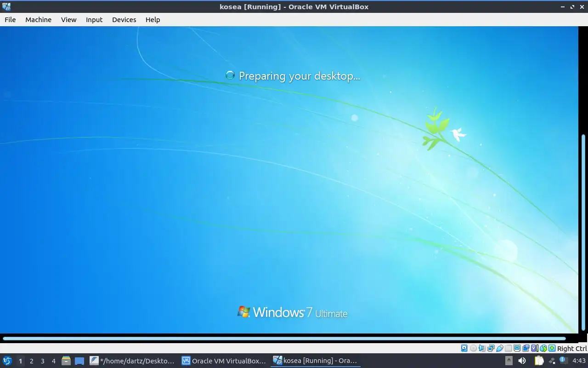This screenshot has height=368, width=588.
Task: Click the VirtualBox window icon in title bar
Action: 6,6
